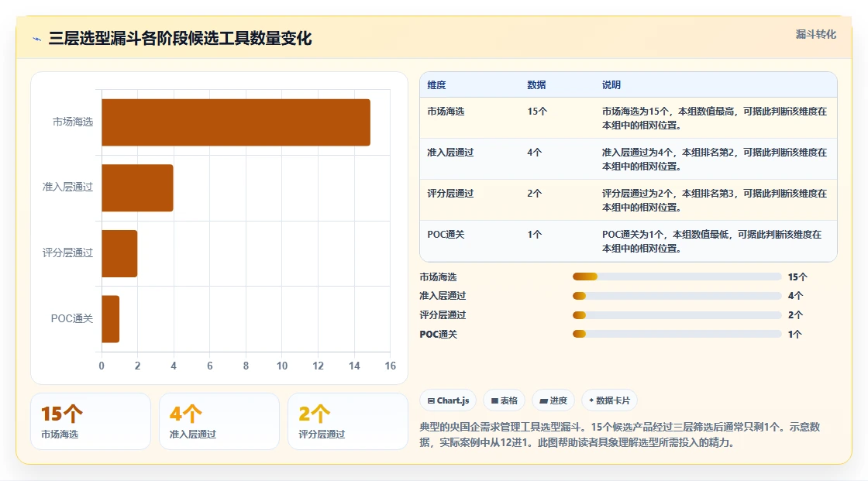
Task: Click the x-axis tick label 16
Action: [x=391, y=366]
